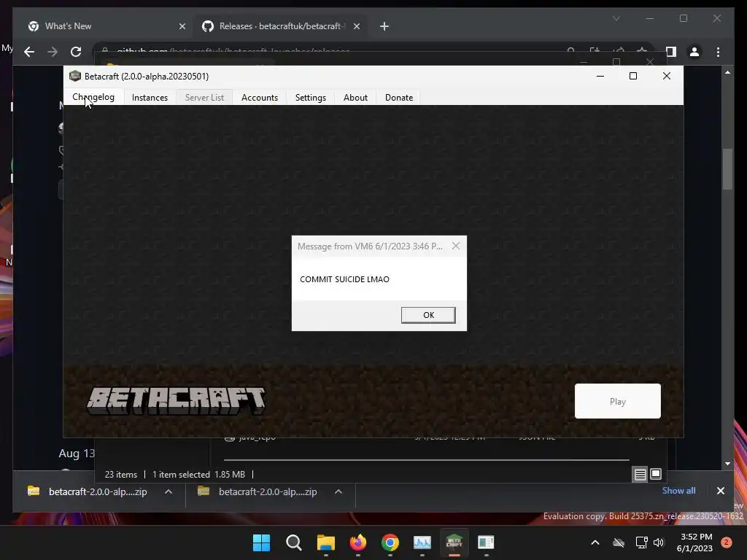Open the clock and calendar flyout
Viewport: 747px width, 560px height.
[x=694, y=542]
